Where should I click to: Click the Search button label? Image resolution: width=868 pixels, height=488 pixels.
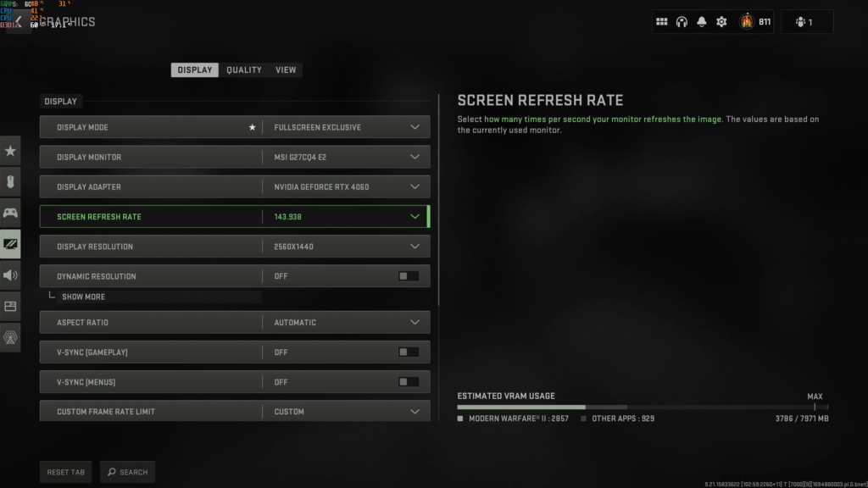(x=133, y=473)
